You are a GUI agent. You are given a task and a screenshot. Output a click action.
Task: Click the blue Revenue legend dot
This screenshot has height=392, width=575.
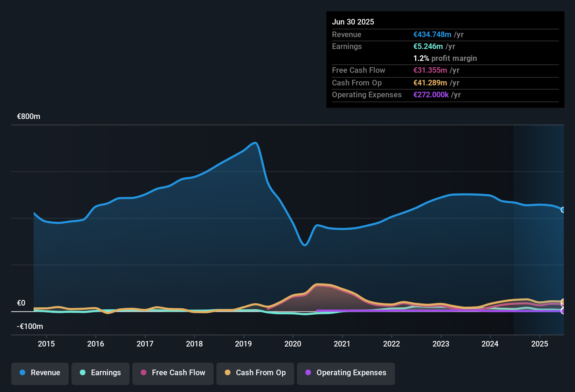click(22, 373)
